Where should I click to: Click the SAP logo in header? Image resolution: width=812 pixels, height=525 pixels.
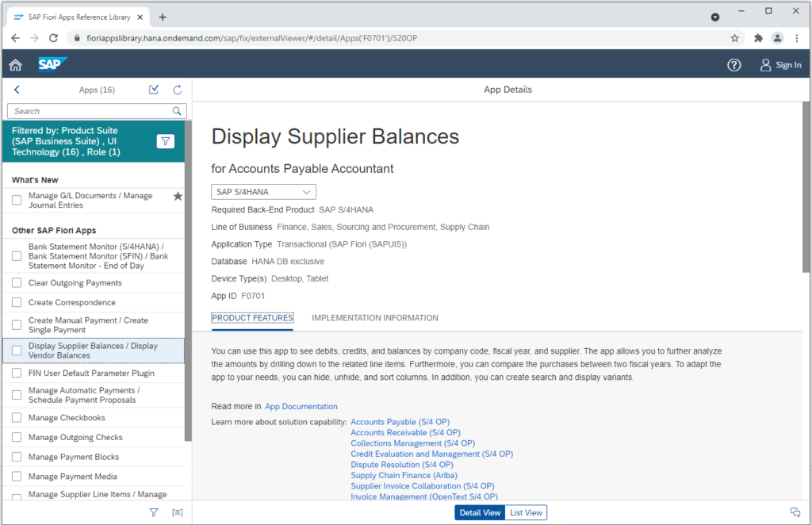52,64
